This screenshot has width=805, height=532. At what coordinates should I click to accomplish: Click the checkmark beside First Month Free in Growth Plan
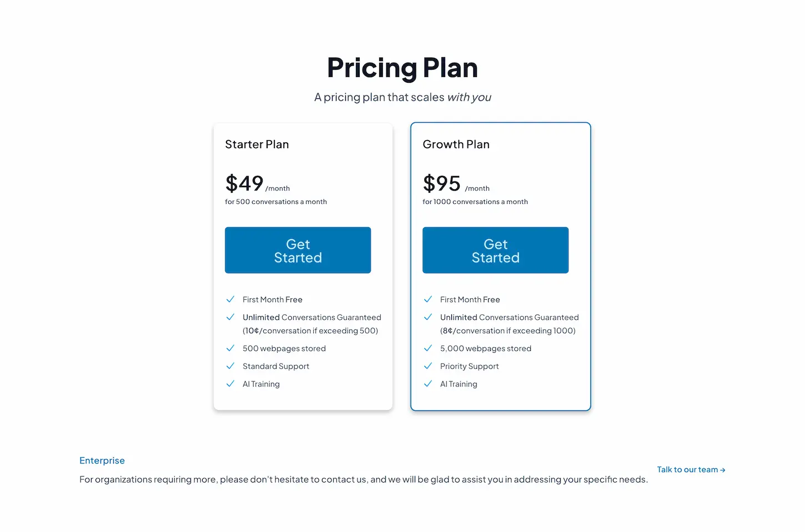click(x=428, y=299)
